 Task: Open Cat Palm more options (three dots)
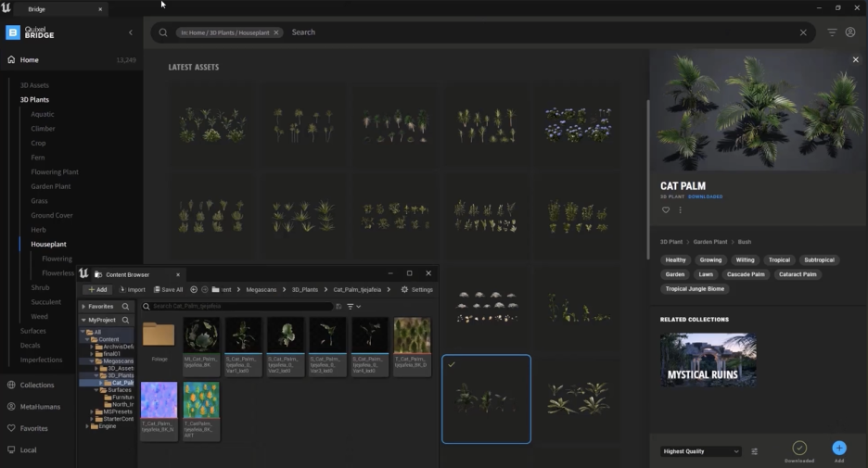coord(681,210)
